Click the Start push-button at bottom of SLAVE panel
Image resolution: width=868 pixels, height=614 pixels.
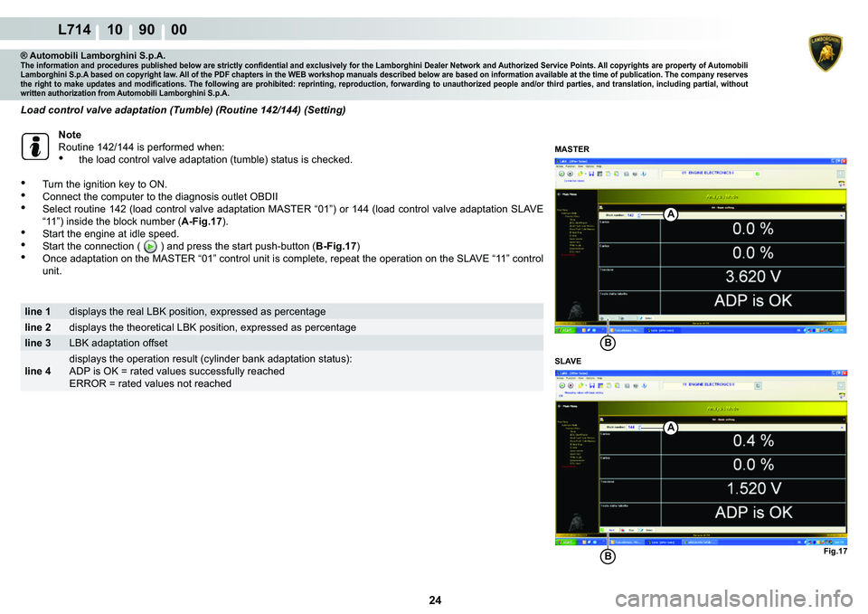click(x=609, y=530)
